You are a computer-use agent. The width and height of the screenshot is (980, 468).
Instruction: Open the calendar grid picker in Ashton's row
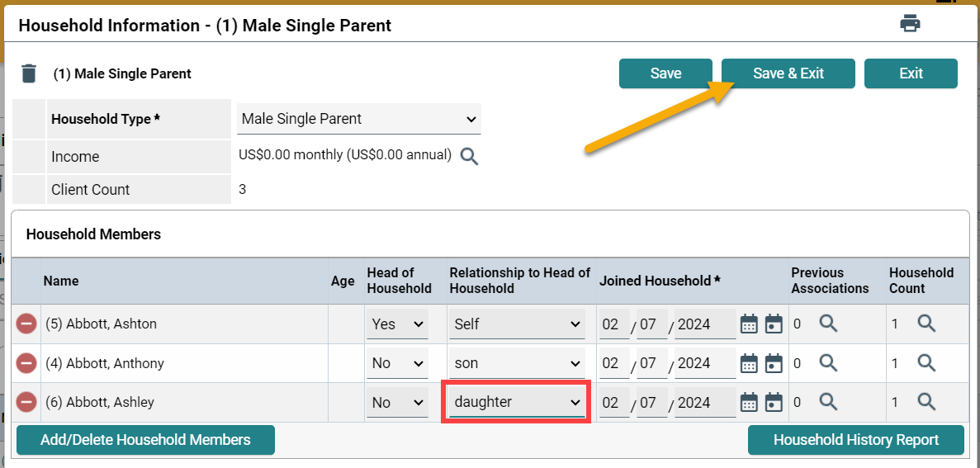coord(749,324)
